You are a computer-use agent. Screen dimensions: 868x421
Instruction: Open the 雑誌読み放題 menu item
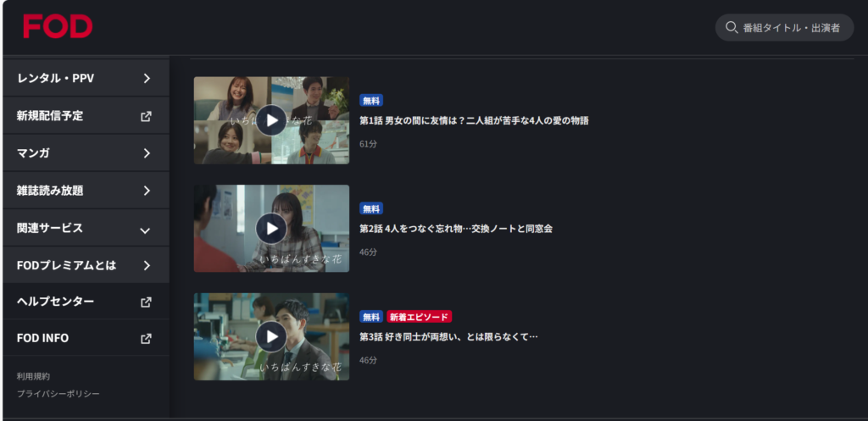click(86, 191)
